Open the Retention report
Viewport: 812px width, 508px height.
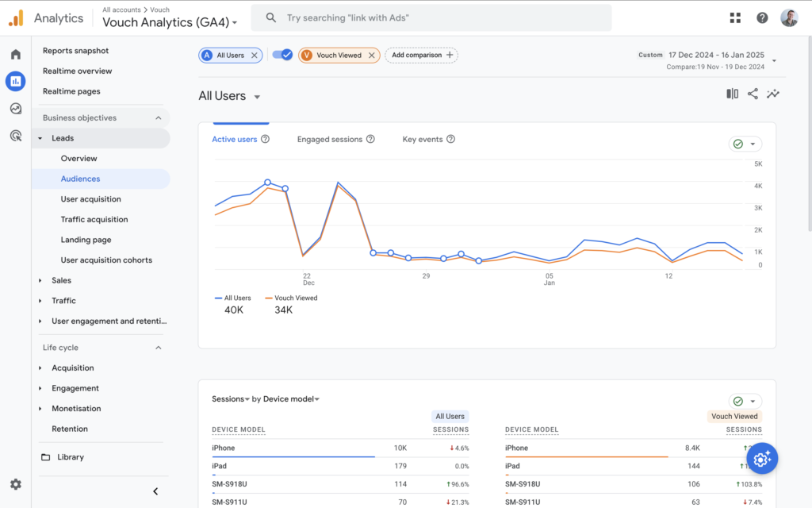click(70, 429)
